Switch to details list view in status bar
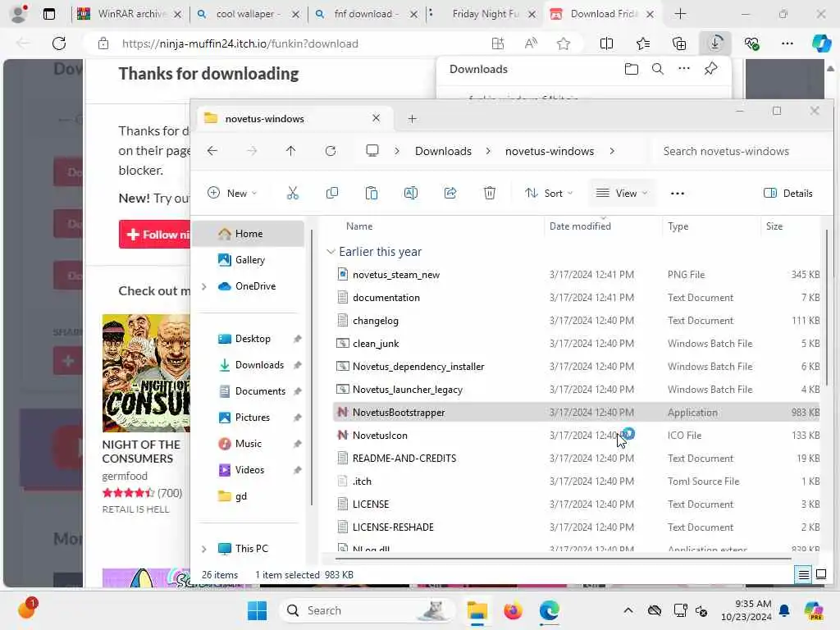The image size is (840, 630). pos(804,575)
